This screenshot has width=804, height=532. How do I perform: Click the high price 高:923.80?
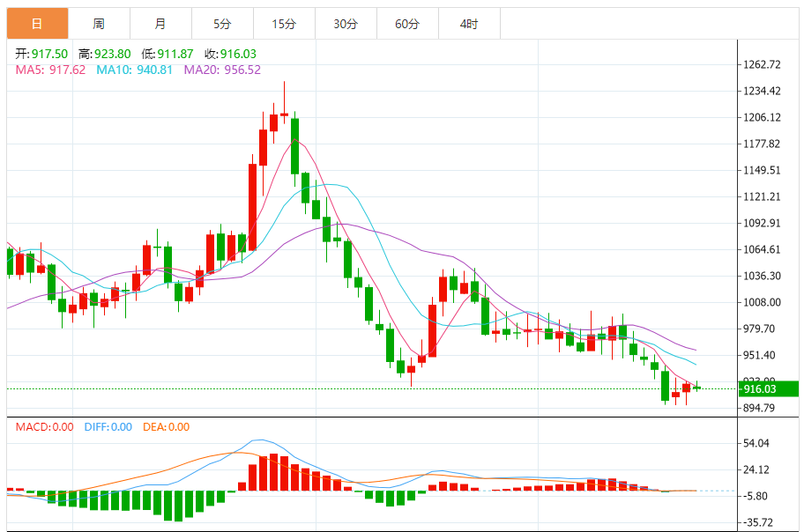click(x=105, y=54)
